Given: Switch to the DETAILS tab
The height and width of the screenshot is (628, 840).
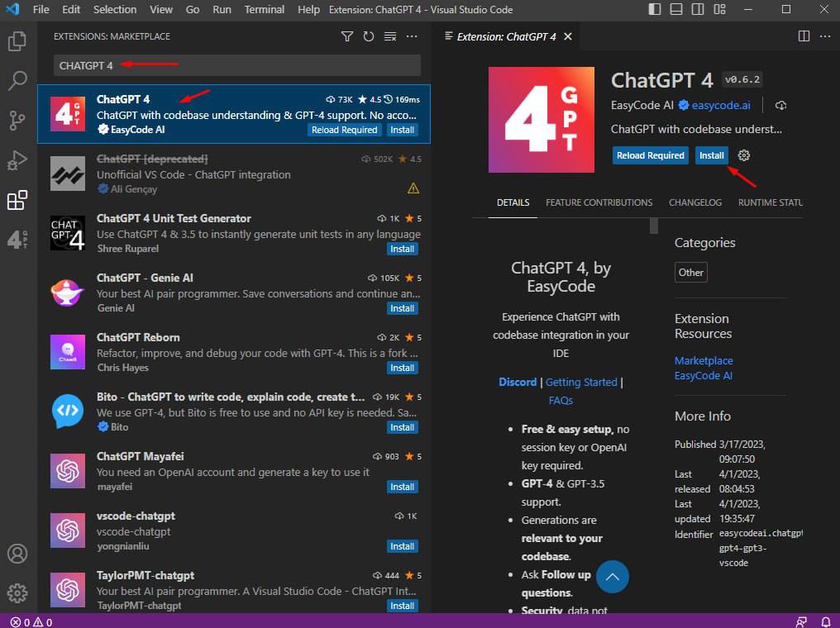Looking at the screenshot, I should click(x=513, y=203).
